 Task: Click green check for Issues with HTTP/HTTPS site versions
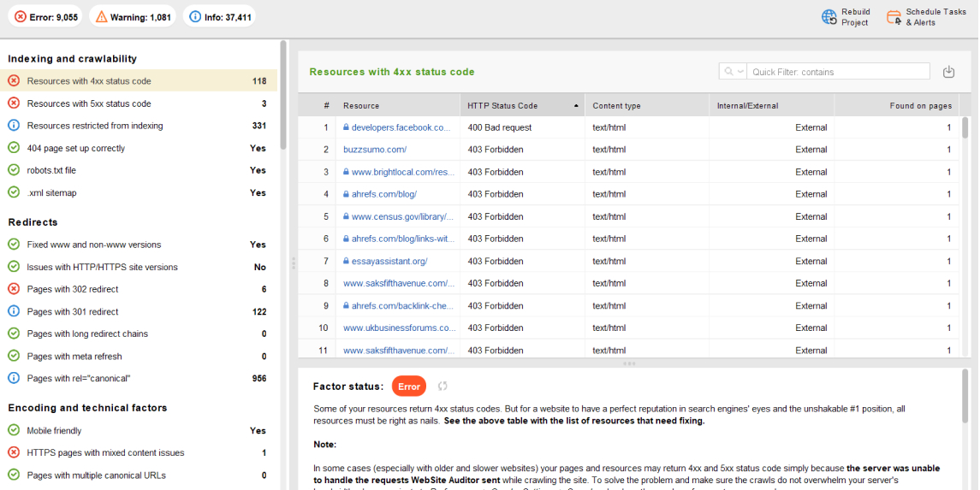[x=14, y=267]
